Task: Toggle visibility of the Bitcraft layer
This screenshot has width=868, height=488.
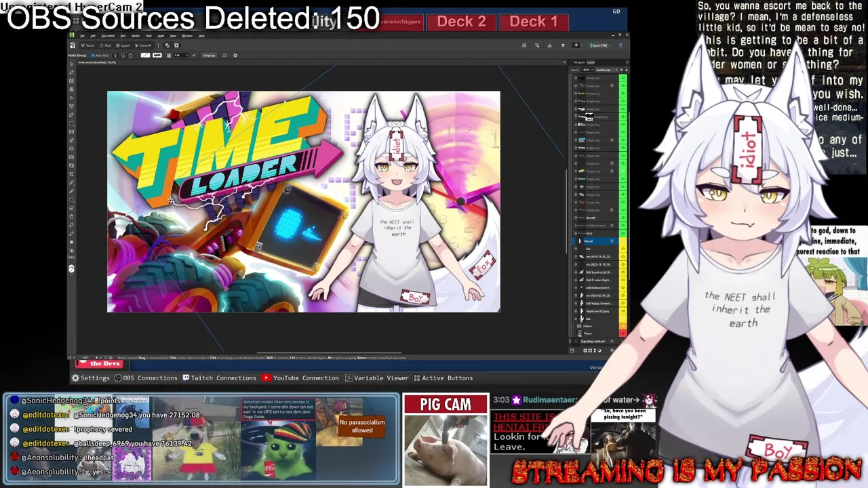Action: pyautogui.click(x=623, y=218)
